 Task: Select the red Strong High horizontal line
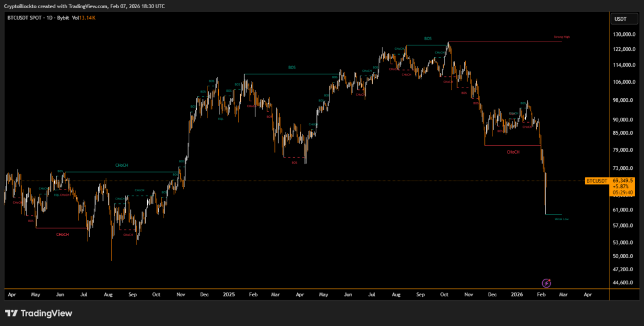[503, 42]
